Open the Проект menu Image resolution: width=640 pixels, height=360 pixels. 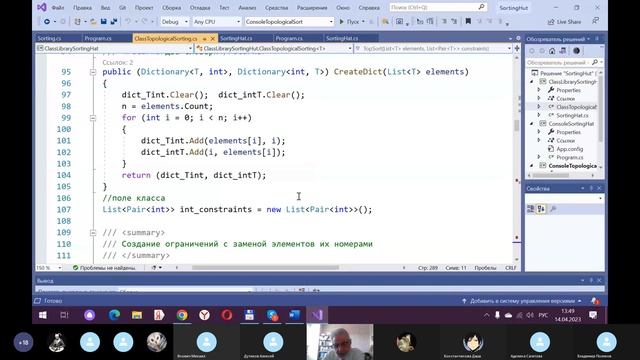pos(144,8)
